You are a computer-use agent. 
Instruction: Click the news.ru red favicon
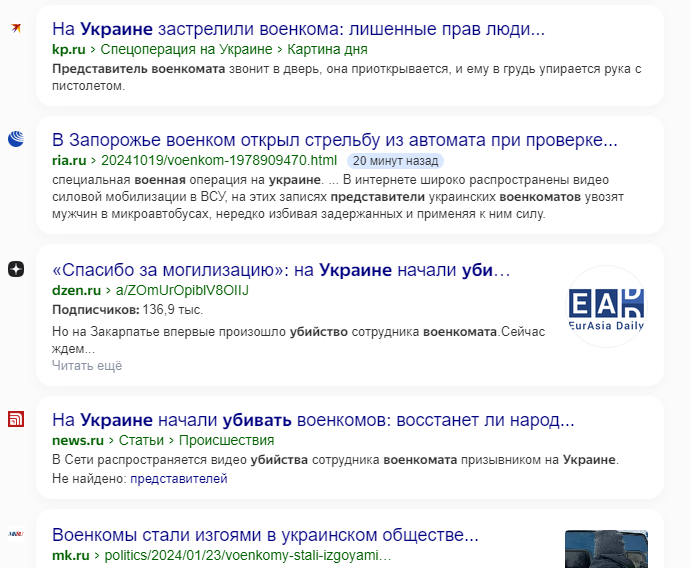pyautogui.click(x=16, y=419)
